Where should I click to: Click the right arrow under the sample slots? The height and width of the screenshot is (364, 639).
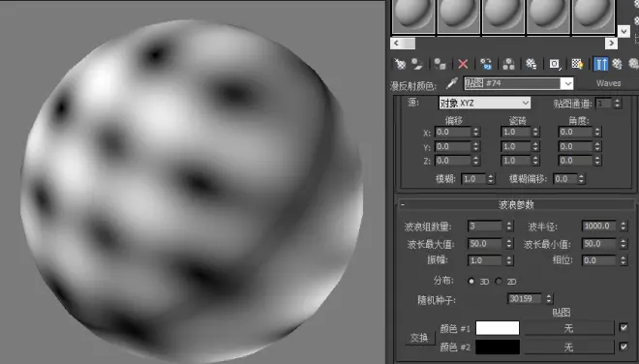tap(611, 44)
